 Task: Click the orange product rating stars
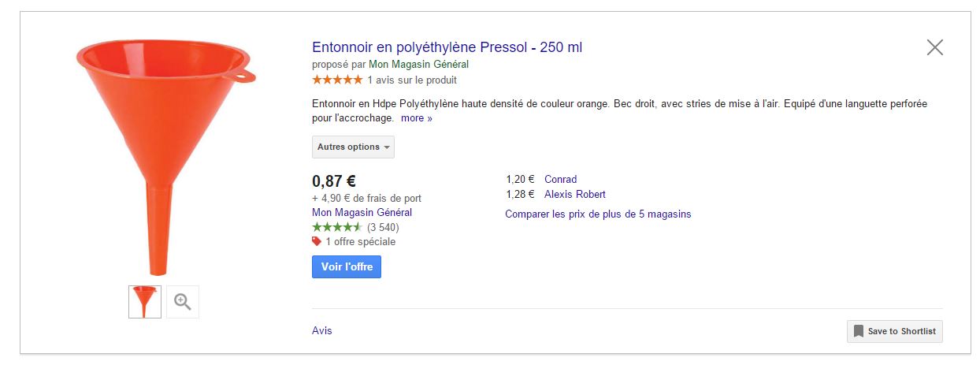click(337, 80)
